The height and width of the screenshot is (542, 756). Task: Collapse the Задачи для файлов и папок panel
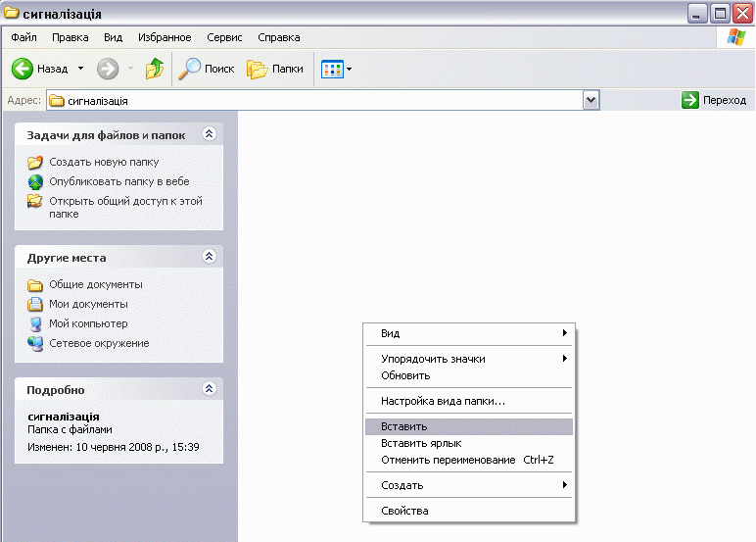click(x=208, y=133)
